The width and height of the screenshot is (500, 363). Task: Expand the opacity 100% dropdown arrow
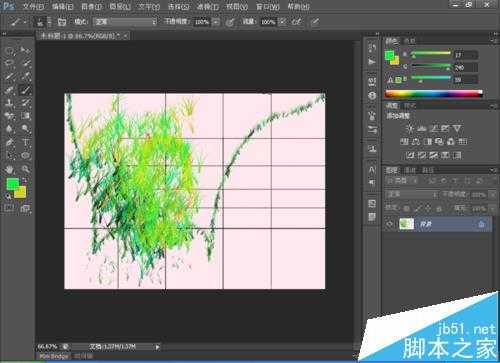tap(216, 22)
